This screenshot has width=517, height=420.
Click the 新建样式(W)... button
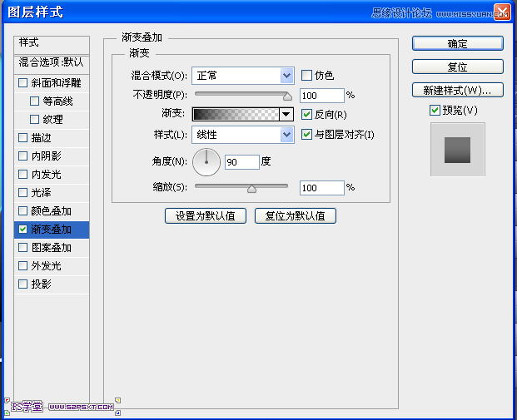(x=458, y=90)
